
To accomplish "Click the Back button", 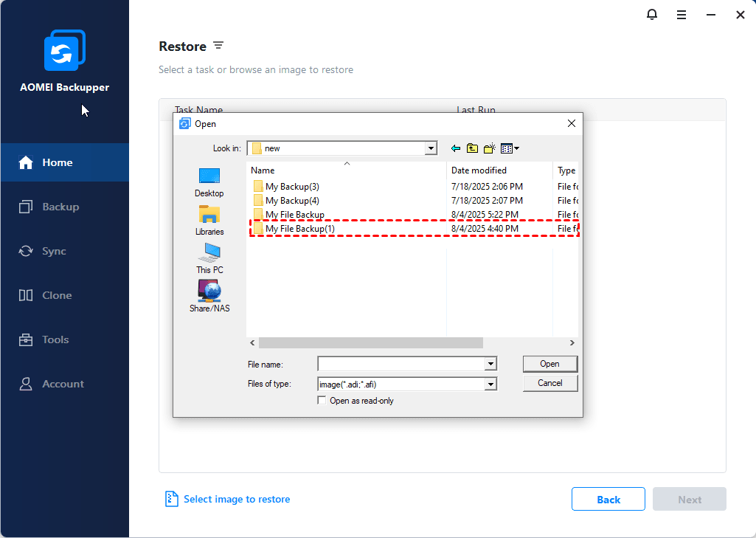I will click(608, 500).
